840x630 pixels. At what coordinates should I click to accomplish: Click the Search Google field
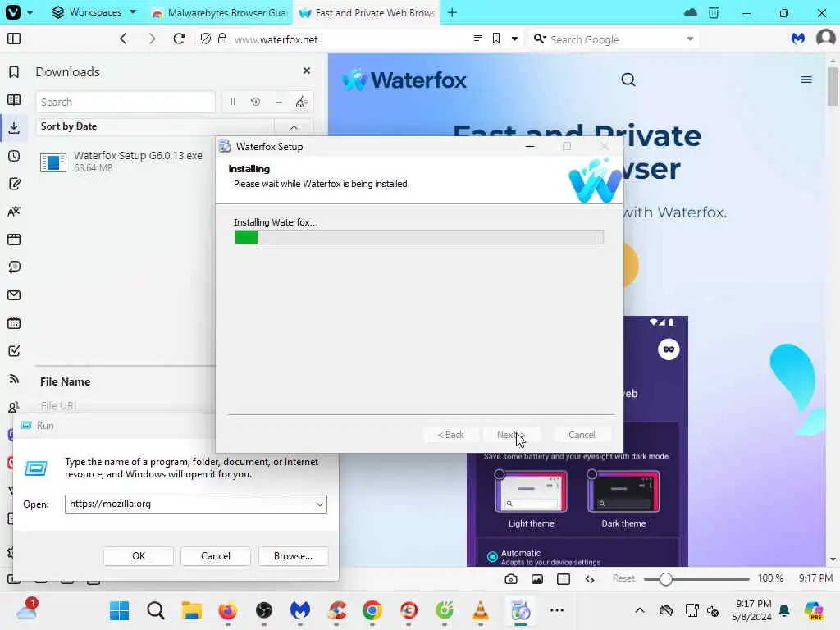pos(616,39)
